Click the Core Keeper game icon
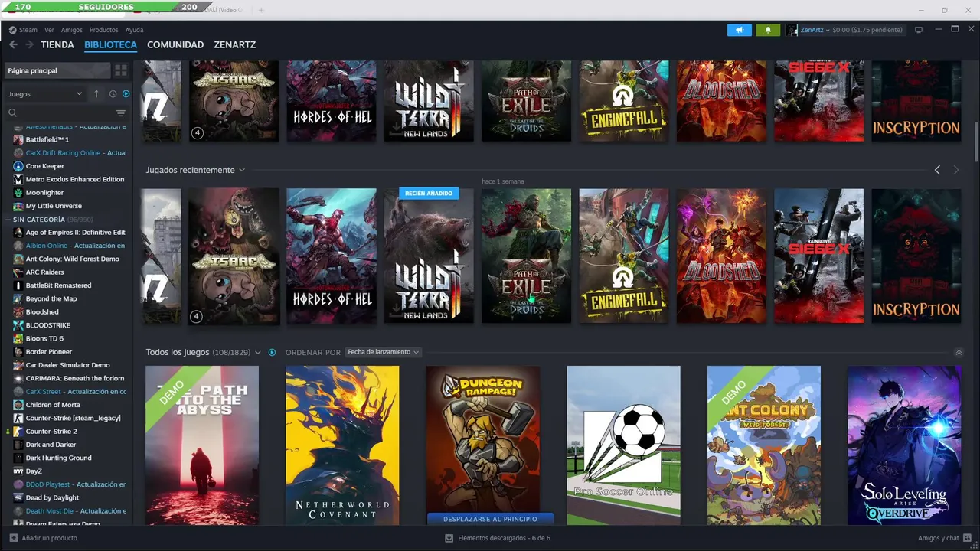This screenshot has height=551, width=980. point(18,166)
